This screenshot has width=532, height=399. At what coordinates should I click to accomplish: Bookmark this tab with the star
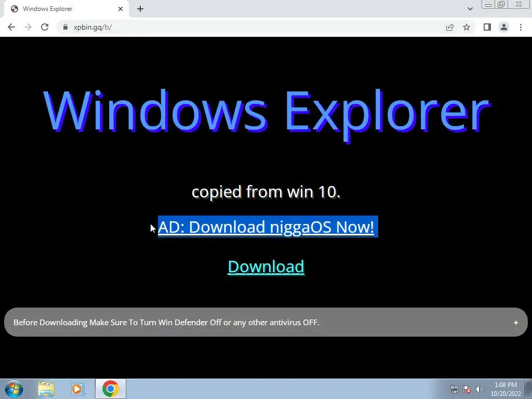[467, 27]
